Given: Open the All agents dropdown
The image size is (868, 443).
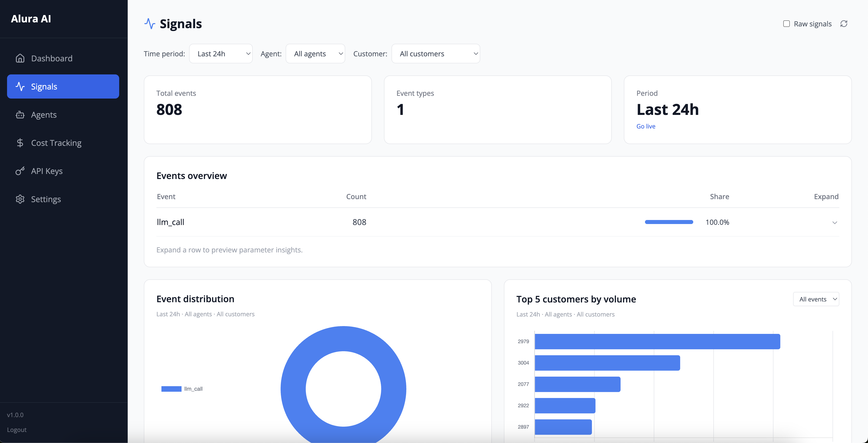Looking at the screenshot, I should [315, 54].
